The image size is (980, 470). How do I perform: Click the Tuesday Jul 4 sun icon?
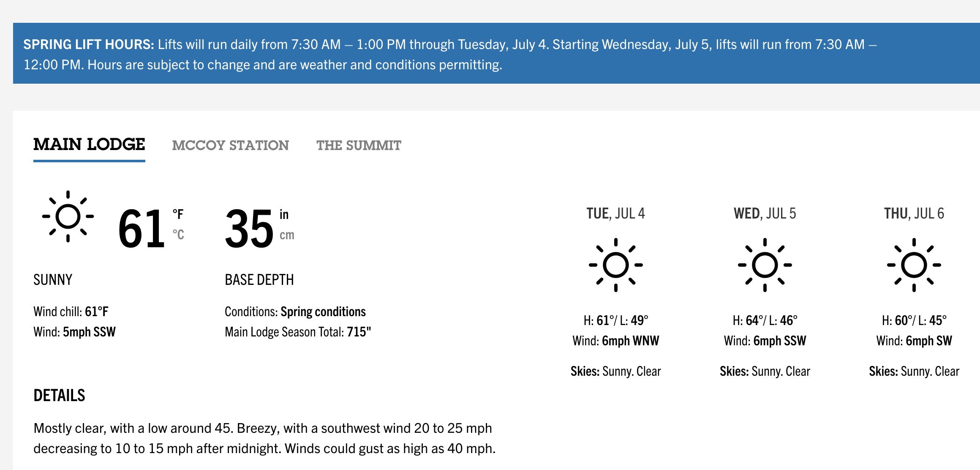click(x=616, y=265)
